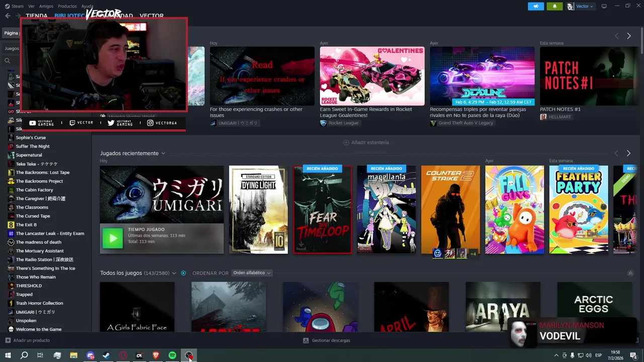The height and width of the screenshot is (362, 644).
Task: Open Opera GX from the taskbar
Action: (123, 355)
